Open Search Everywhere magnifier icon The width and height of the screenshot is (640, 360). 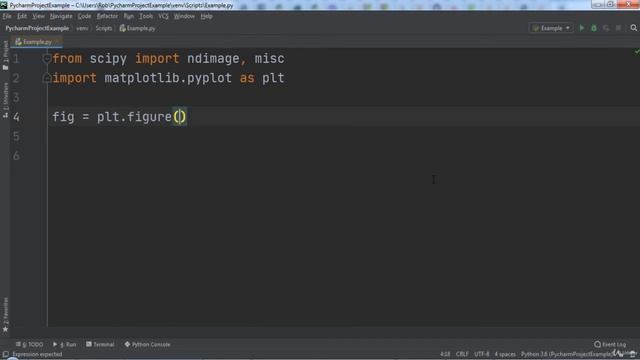(633, 28)
